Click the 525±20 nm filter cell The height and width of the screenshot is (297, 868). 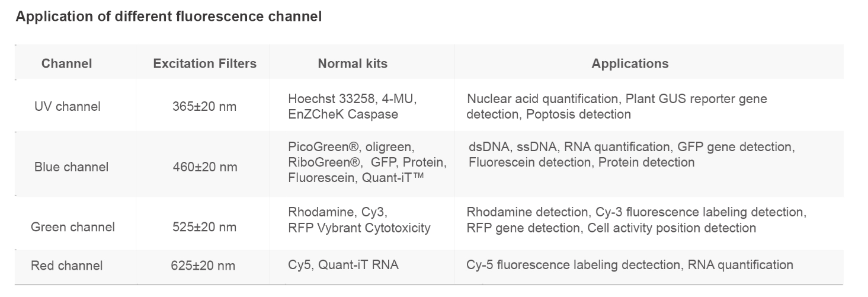coord(204,226)
